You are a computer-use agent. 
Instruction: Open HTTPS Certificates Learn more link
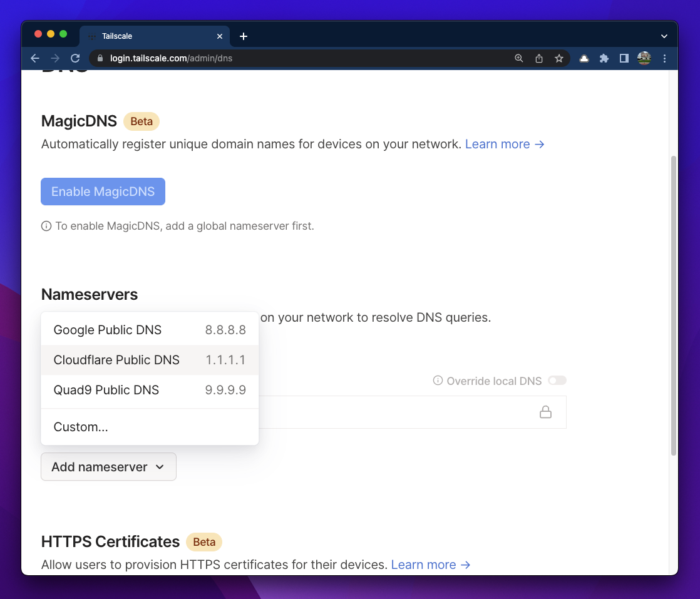(x=430, y=565)
